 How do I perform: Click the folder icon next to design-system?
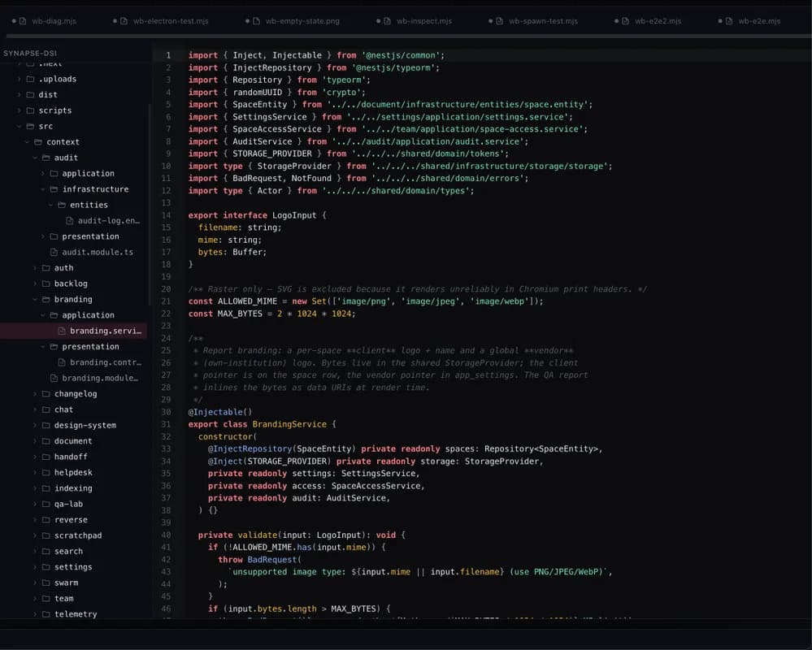[x=46, y=426]
